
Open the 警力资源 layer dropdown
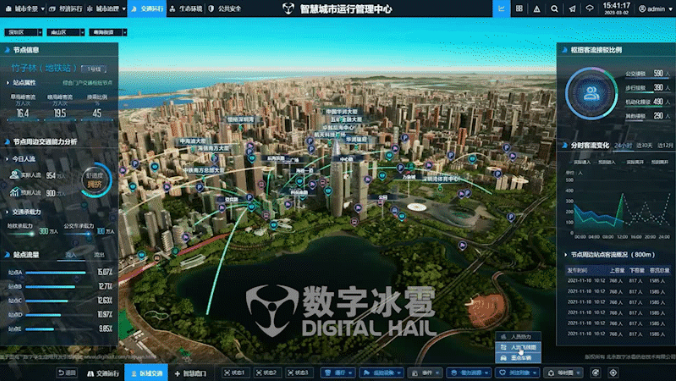click(x=469, y=373)
